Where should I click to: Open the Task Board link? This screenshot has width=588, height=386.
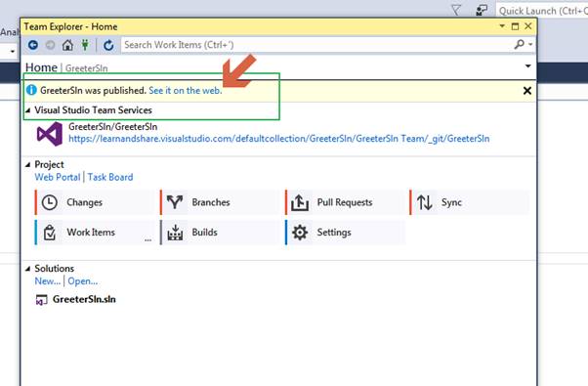[x=110, y=177]
